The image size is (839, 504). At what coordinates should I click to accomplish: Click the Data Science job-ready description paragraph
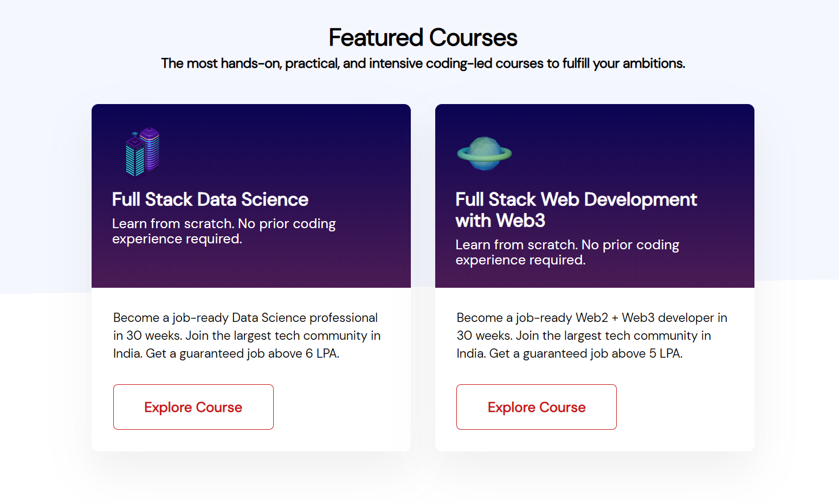[247, 335]
